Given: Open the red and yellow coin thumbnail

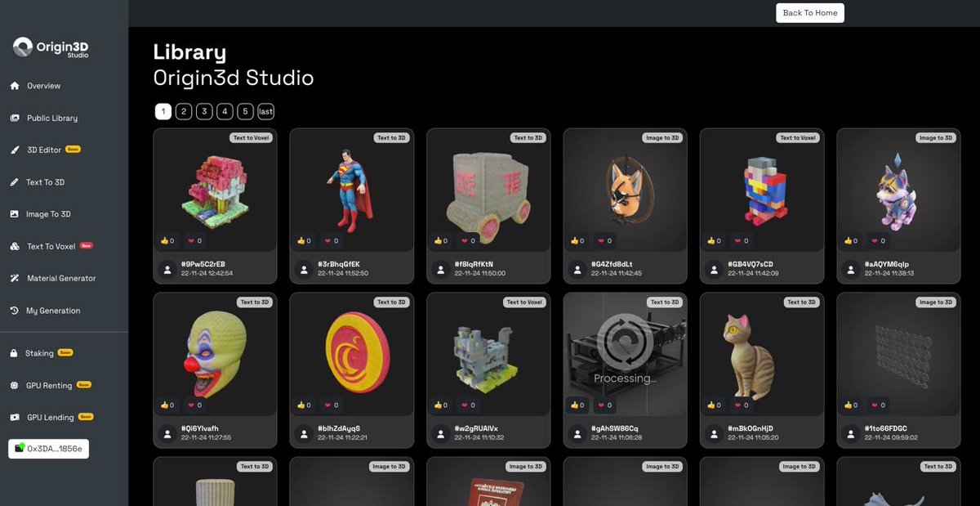Looking at the screenshot, I should point(351,354).
